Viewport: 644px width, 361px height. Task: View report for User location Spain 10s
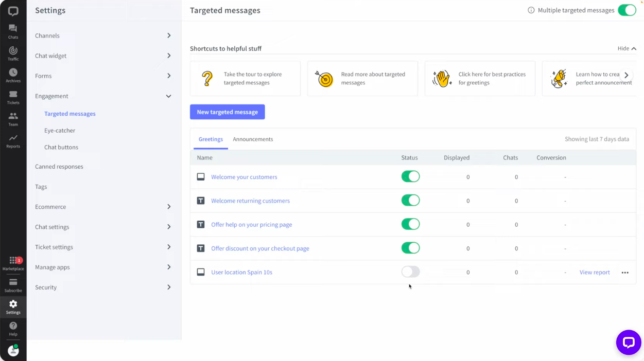tap(594, 272)
